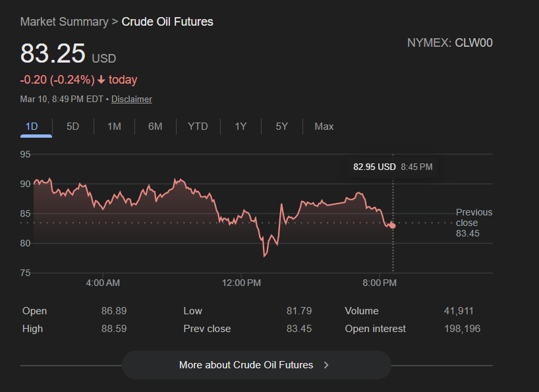Click the Market Summary breadcrumb
This screenshot has width=539, height=392.
[x=64, y=22]
